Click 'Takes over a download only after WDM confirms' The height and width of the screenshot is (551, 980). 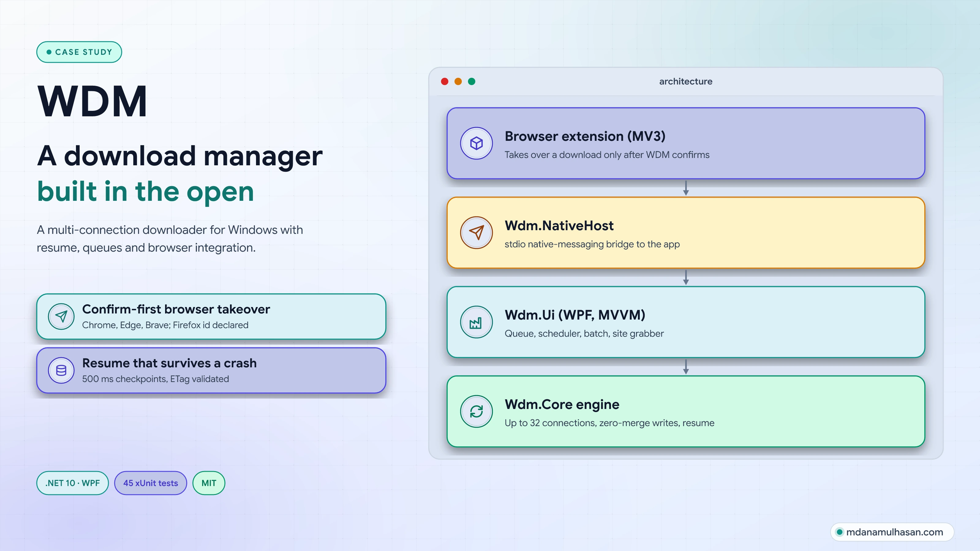click(x=607, y=155)
